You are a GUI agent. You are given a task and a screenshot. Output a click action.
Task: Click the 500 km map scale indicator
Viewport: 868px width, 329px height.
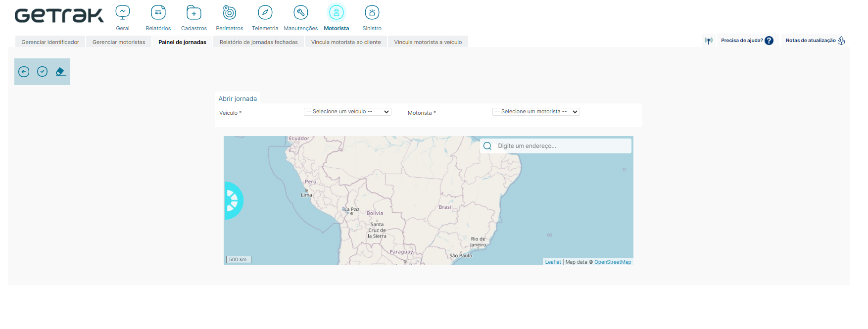[x=239, y=259]
